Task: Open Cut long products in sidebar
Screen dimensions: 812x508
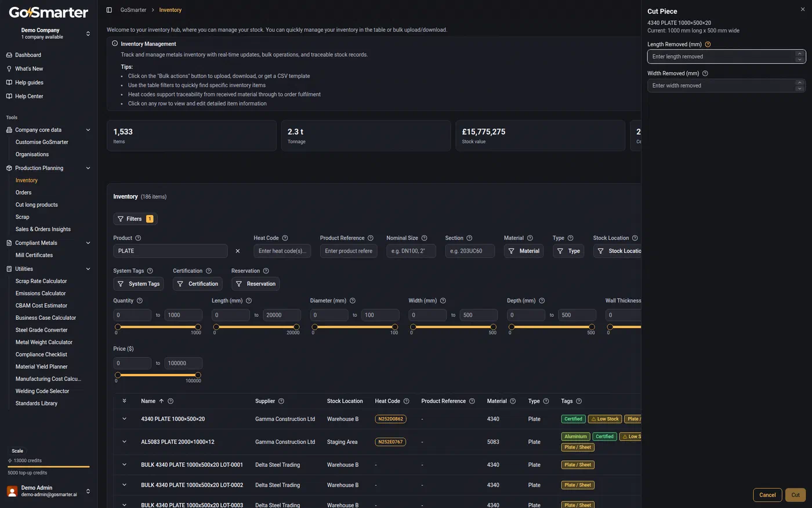Action: coord(37,205)
